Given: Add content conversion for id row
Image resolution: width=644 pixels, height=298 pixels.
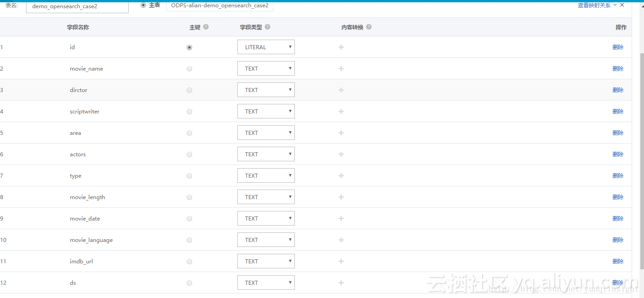Looking at the screenshot, I should 341,47.
